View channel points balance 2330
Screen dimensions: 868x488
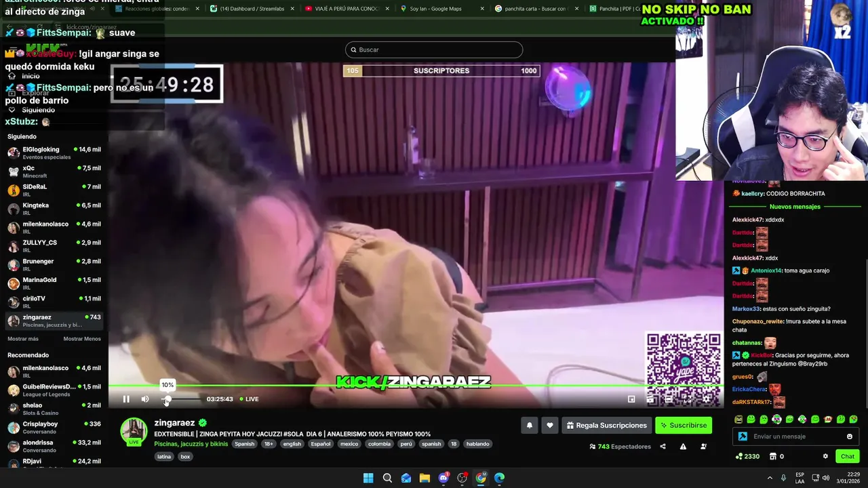[747, 456]
